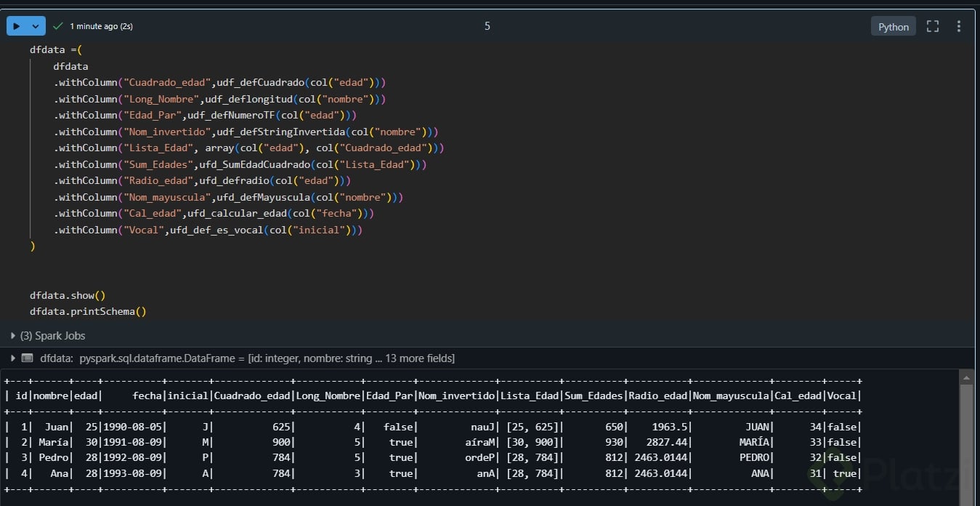The height and width of the screenshot is (506, 980).
Task: Click the withColumn "Vocal" code line
Action: click(x=208, y=230)
